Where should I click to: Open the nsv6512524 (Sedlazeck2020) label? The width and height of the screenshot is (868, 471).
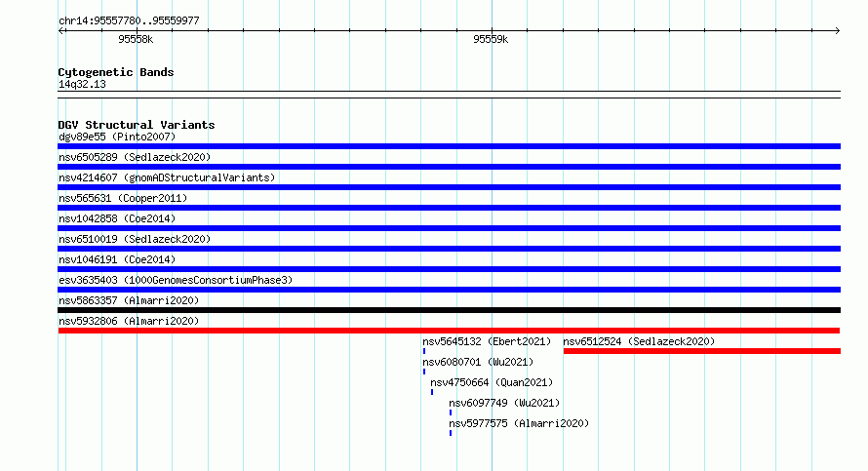click(x=639, y=341)
